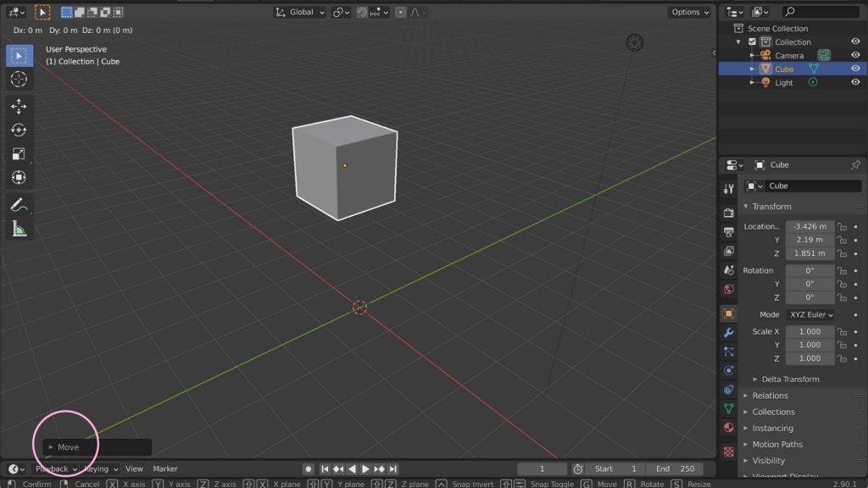The image size is (868, 488).
Task: Open the Object Data mesh tab
Action: pyautogui.click(x=728, y=409)
